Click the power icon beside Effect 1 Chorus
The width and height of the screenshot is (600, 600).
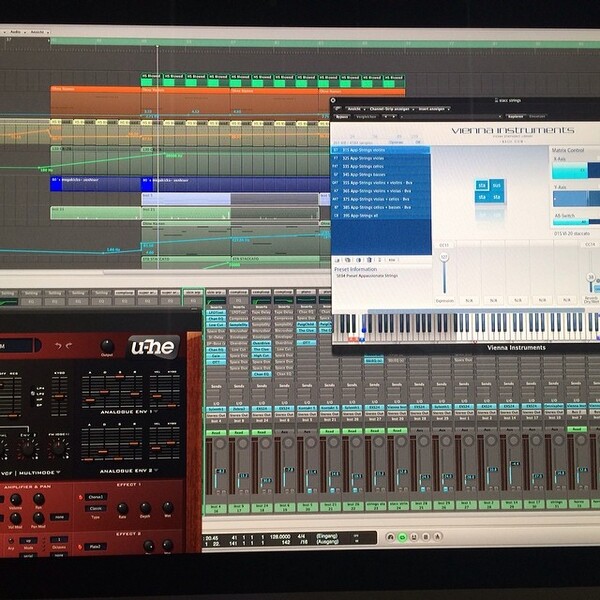coord(80,497)
